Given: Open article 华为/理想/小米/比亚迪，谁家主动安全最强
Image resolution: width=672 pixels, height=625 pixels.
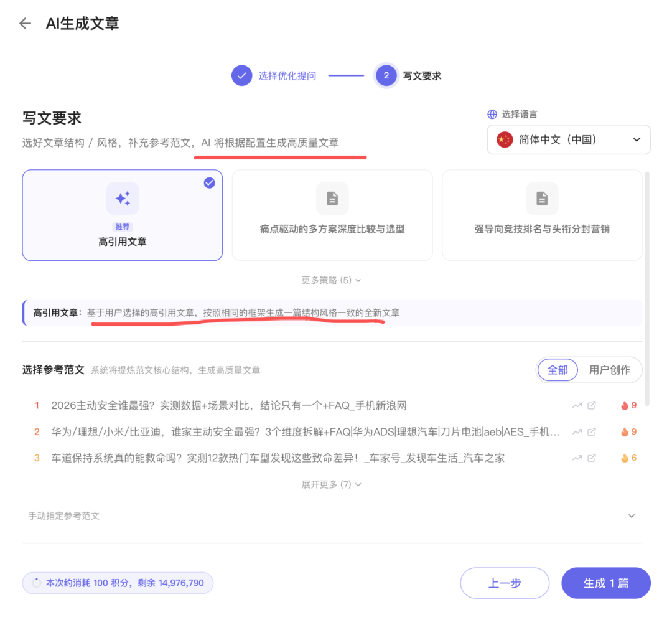Looking at the screenshot, I should pyautogui.click(x=306, y=431).
